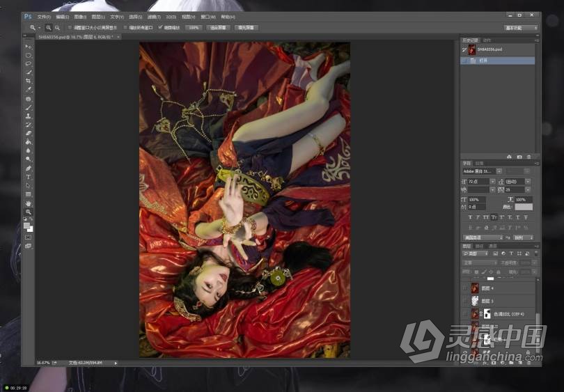Open the 文件(F) menu
Screen dimensions: 564x392
coord(44,17)
